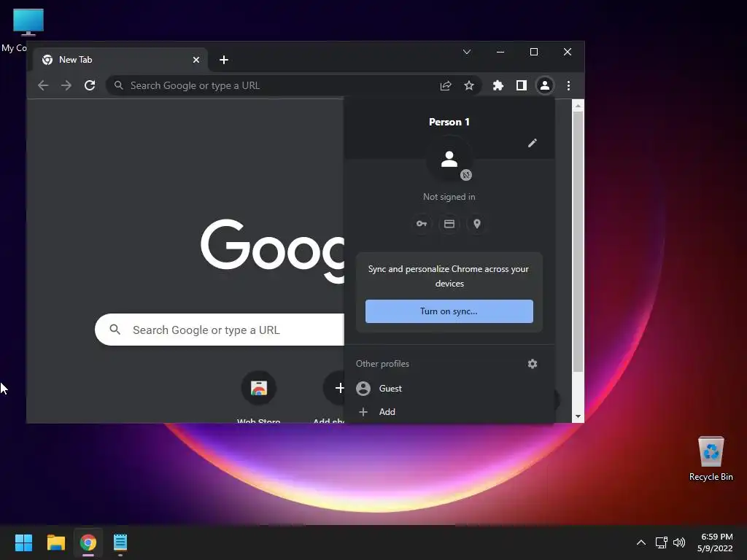The image size is (747, 560).
Task: Open a new tab with plus button
Action: 224,60
